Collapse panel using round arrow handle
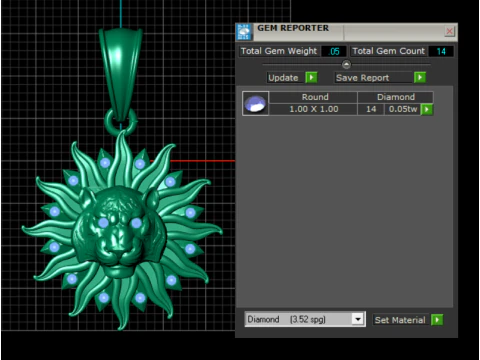This screenshot has width=480, height=360. pyautogui.click(x=346, y=64)
